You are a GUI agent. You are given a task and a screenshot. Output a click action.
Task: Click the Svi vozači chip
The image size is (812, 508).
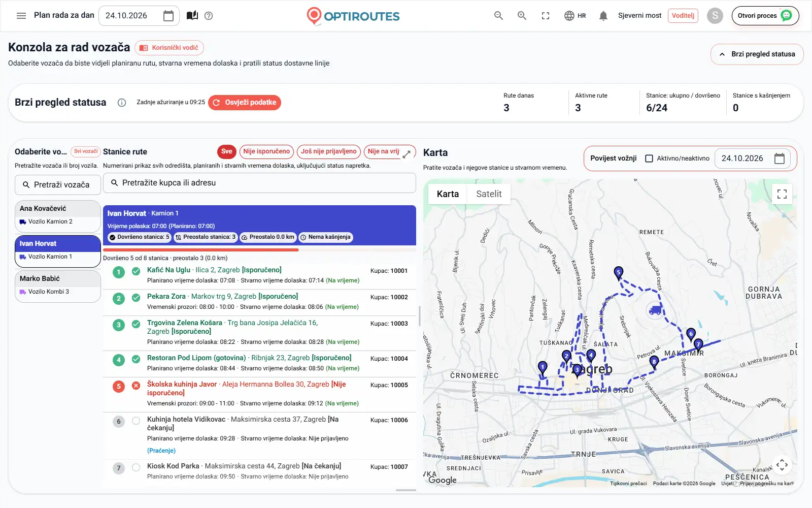pos(86,151)
